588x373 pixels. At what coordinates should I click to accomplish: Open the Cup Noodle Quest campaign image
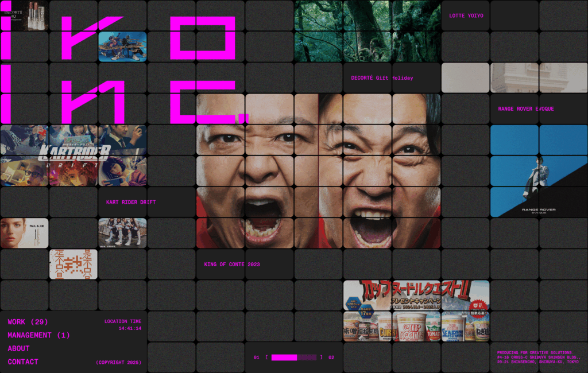point(416,310)
